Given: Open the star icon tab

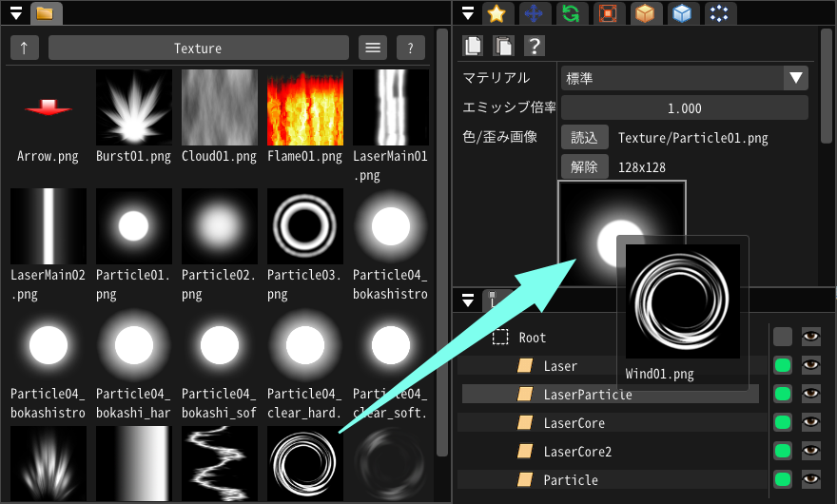Looking at the screenshot, I should [x=495, y=13].
